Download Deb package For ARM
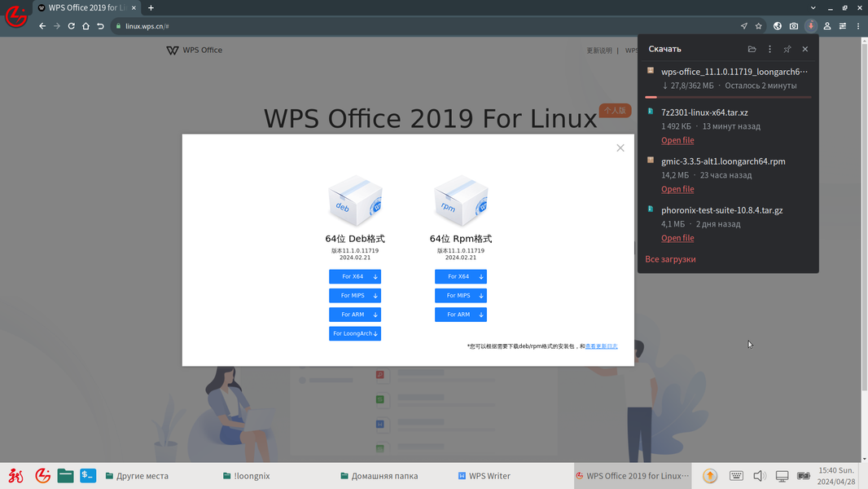This screenshot has width=868, height=489. tap(355, 315)
